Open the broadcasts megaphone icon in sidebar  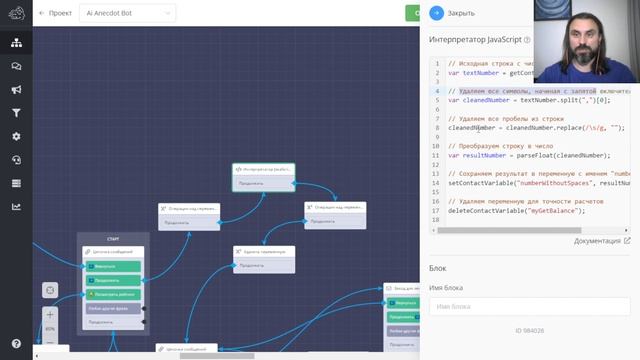16,89
